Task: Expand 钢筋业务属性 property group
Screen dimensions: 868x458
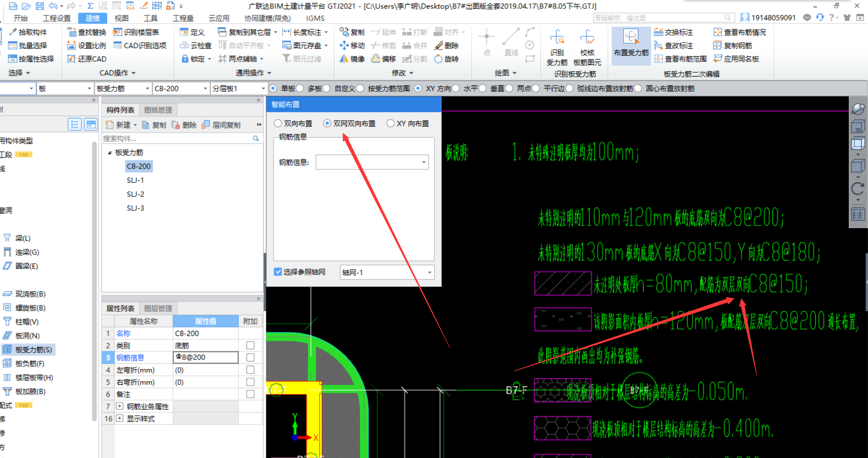Action: click(120, 406)
